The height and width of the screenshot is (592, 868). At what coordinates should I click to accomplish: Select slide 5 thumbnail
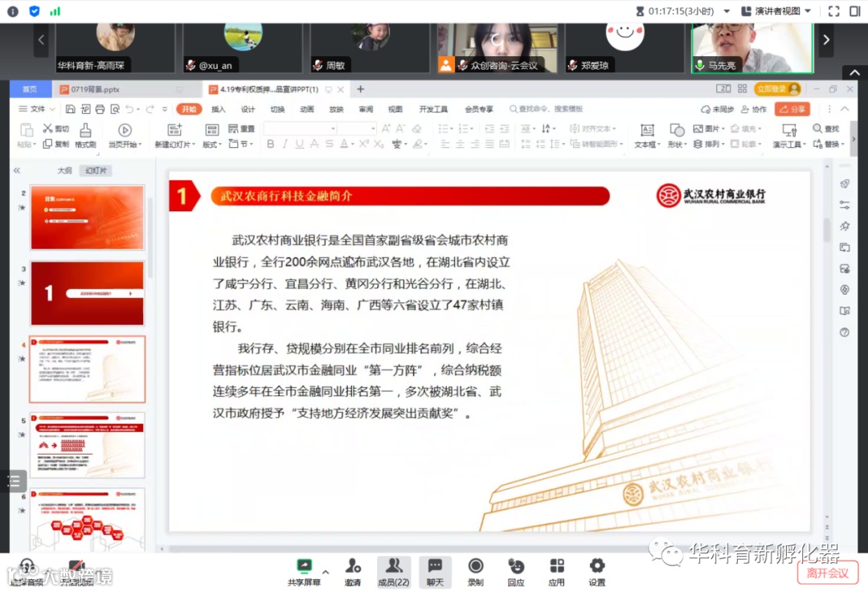[88, 445]
